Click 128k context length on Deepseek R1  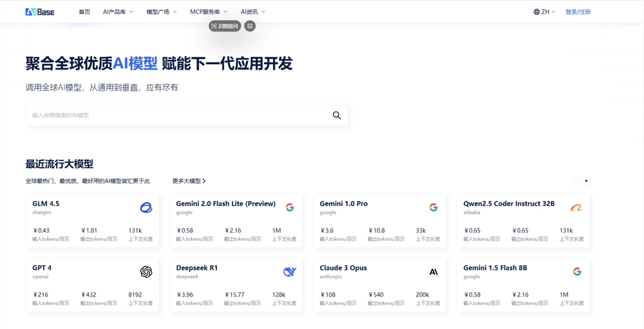coord(278,294)
